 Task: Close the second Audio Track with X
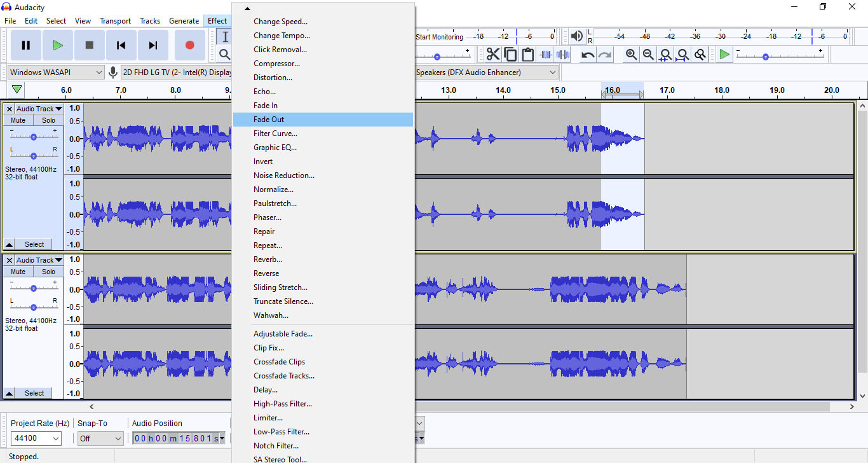click(x=10, y=260)
